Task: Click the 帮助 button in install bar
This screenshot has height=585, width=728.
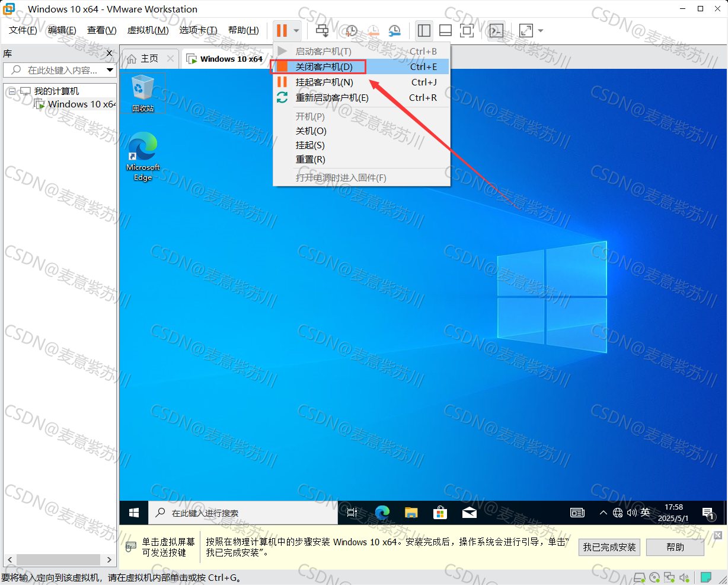Action: 675,547
